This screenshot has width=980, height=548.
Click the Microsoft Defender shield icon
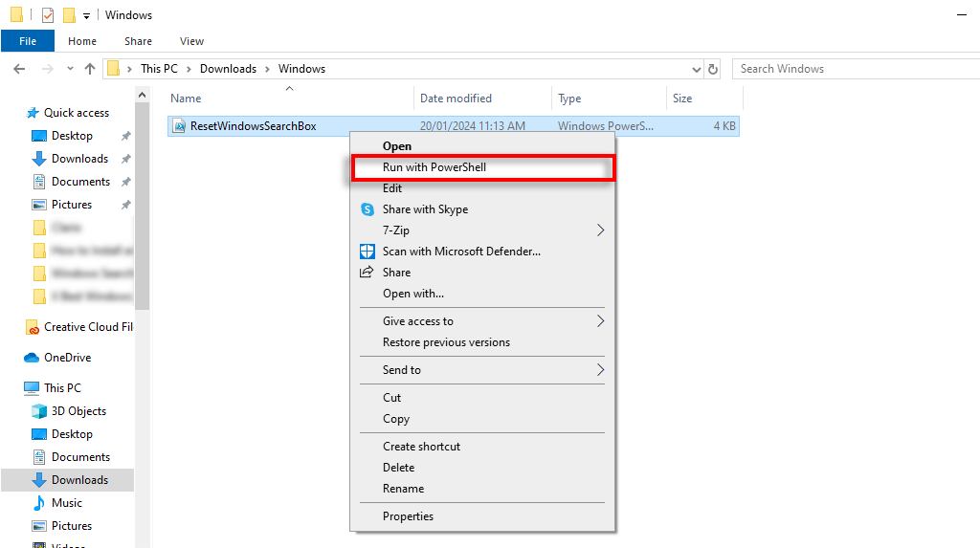click(x=367, y=252)
